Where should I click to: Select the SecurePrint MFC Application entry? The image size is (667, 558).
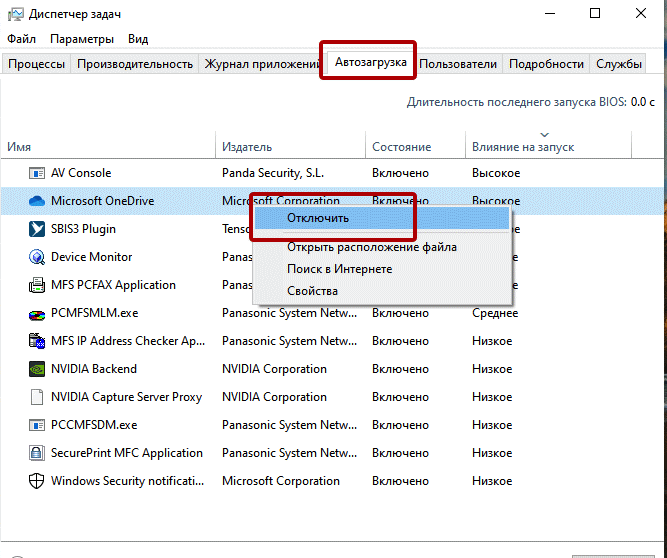(x=127, y=453)
